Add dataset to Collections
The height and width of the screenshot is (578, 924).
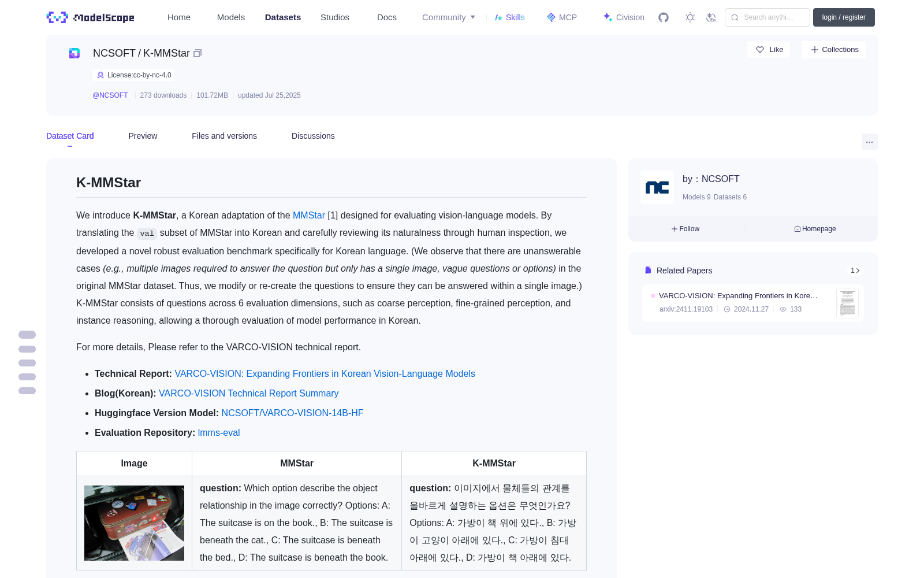[834, 50]
